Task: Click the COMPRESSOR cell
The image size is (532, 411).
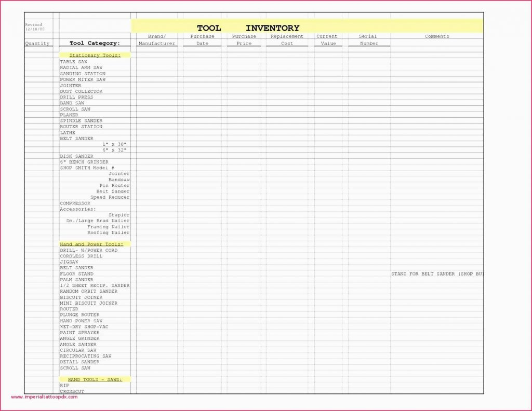Action: (75, 203)
